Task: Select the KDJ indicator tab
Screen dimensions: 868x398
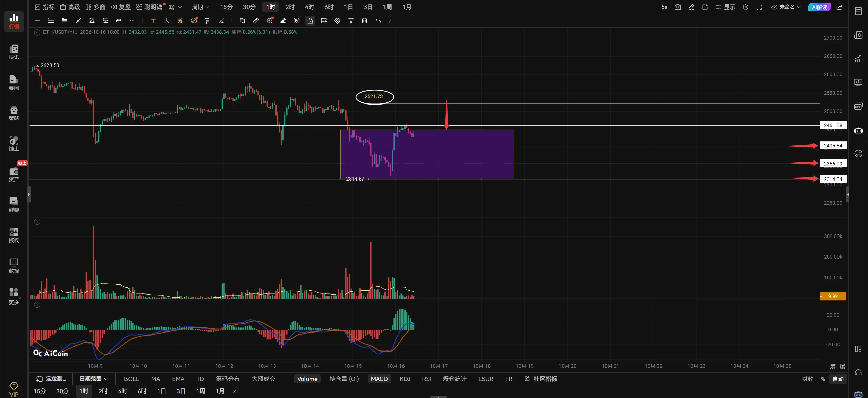Action: coord(405,379)
